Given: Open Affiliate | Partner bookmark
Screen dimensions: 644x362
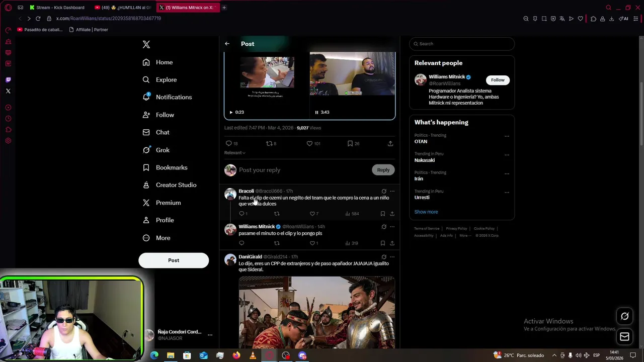Looking at the screenshot, I should (89, 30).
